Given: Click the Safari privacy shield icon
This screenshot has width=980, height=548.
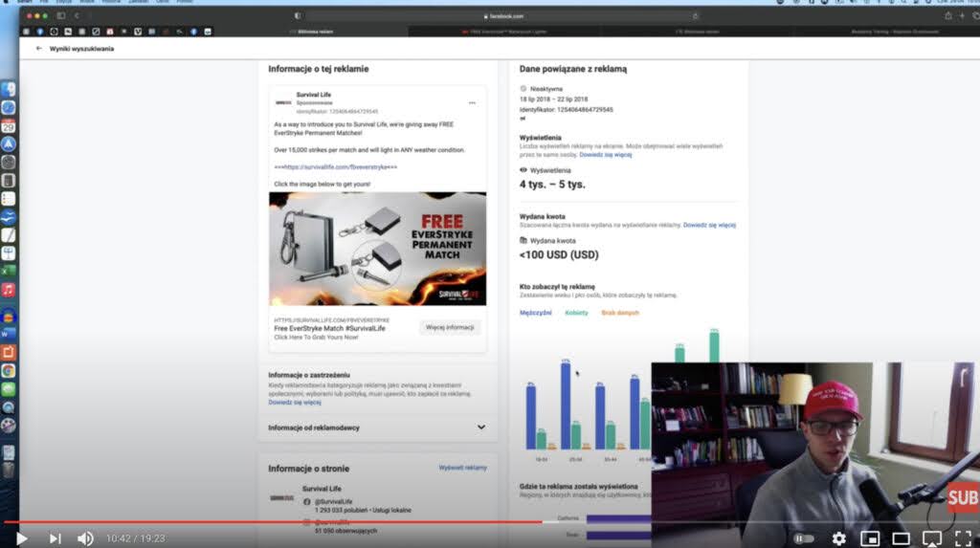Looking at the screenshot, I should click(298, 15).
